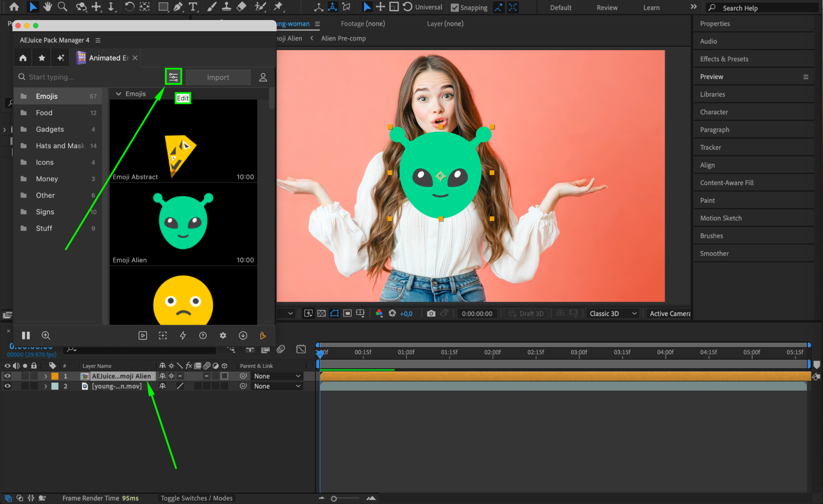Select the Zoom magnifier tool
The height and width of the screenshot is (504, 823).
[x=62, y=7]
